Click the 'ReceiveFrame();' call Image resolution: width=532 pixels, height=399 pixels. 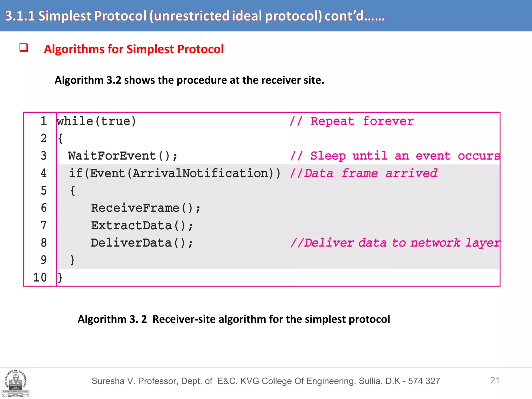click(145, 208)
